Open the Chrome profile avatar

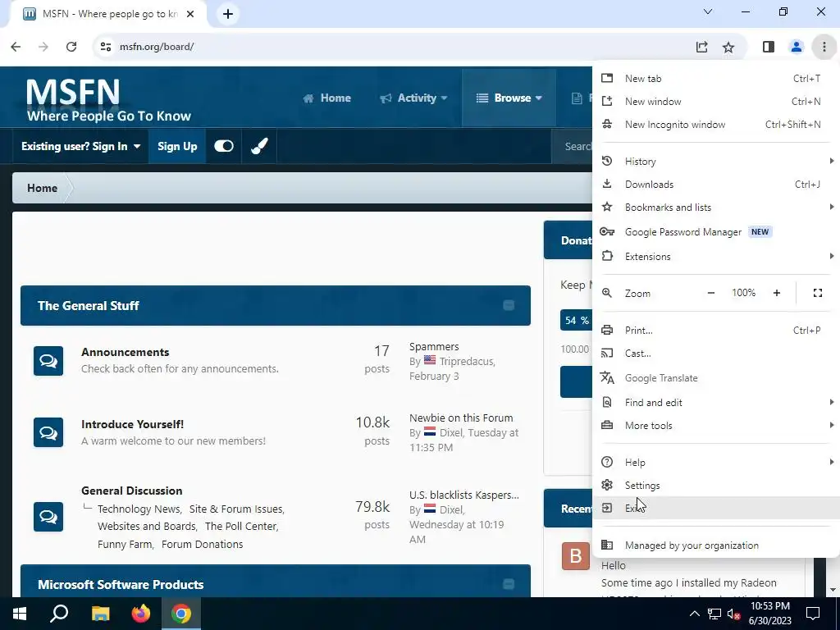click(x=797, y=47)
